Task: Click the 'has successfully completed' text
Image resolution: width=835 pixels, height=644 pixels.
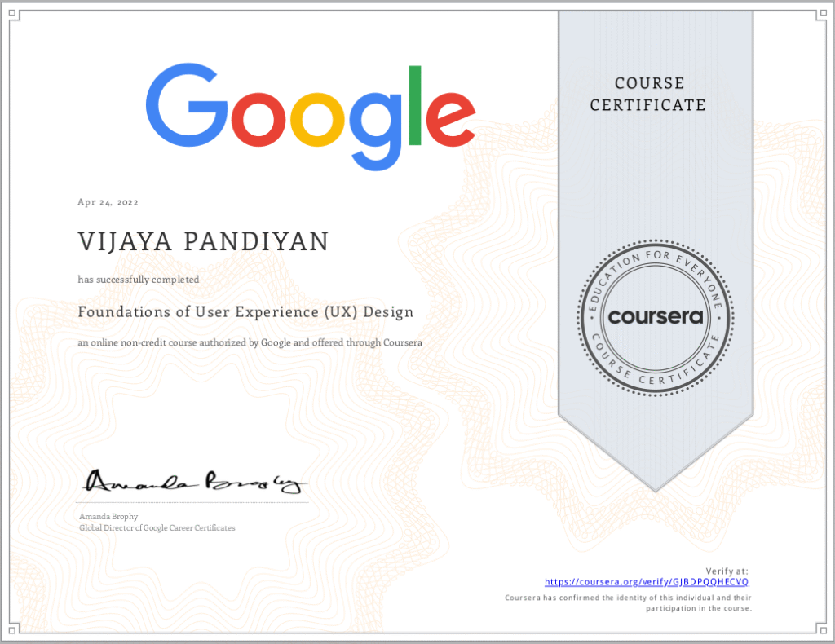Action: [138, 279]
